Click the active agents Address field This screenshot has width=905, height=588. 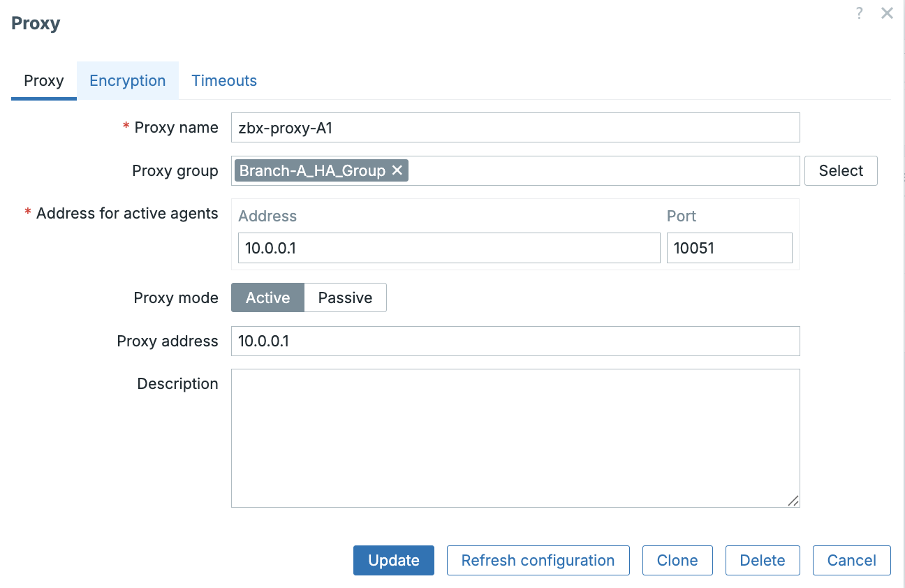448,248
